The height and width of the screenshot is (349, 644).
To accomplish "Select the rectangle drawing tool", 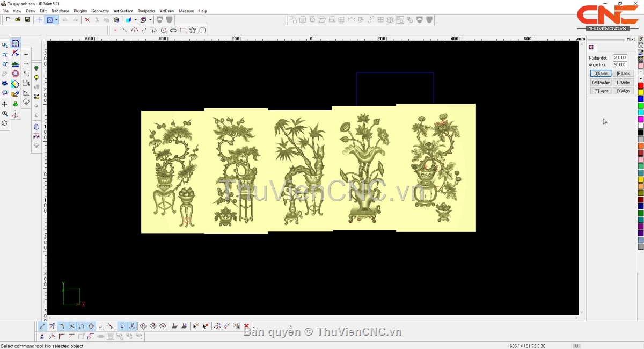I will click(x=183, y=30).
